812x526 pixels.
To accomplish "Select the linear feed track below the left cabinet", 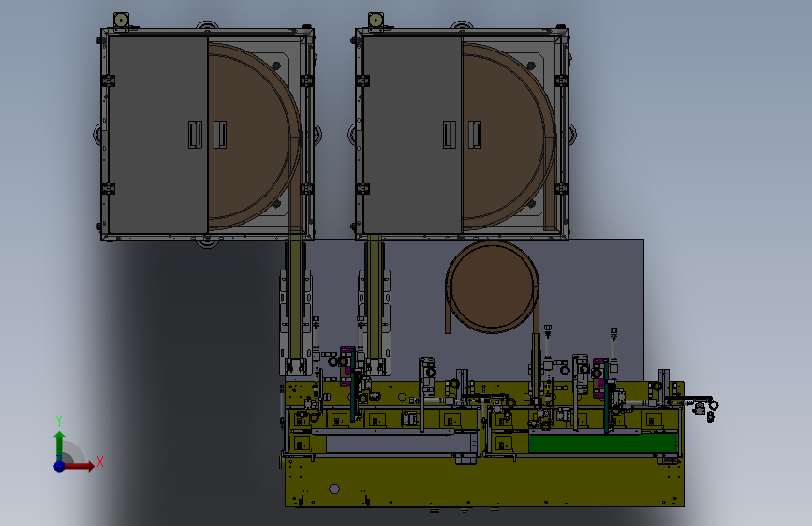I will click(x=295, y=300).
